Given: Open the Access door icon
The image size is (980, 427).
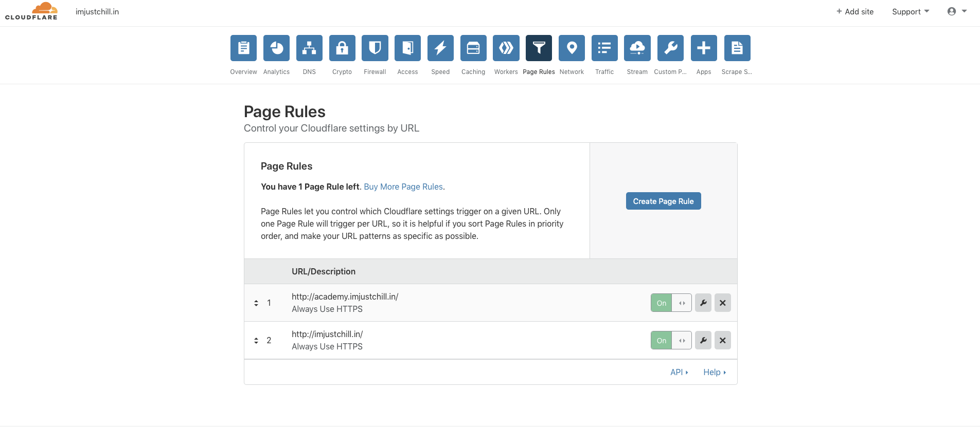Looking at the screenshot, I should pyautogui.click(x=407, y=48).
